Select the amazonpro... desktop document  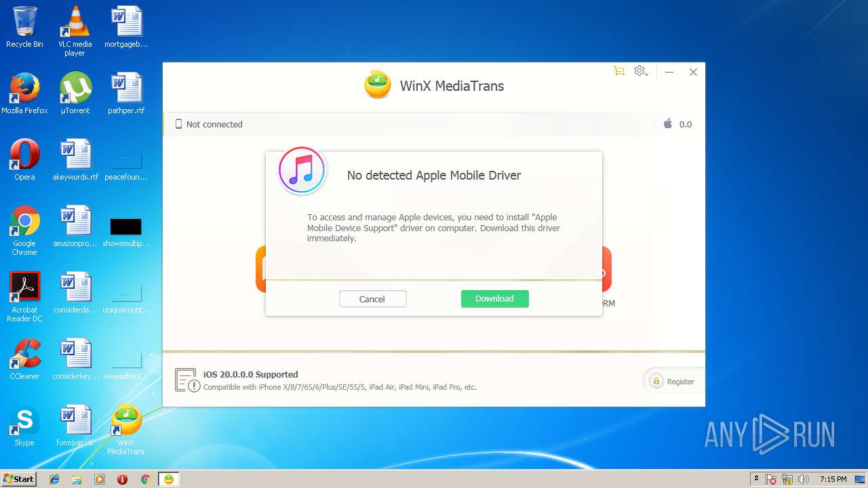coord(75,226)
